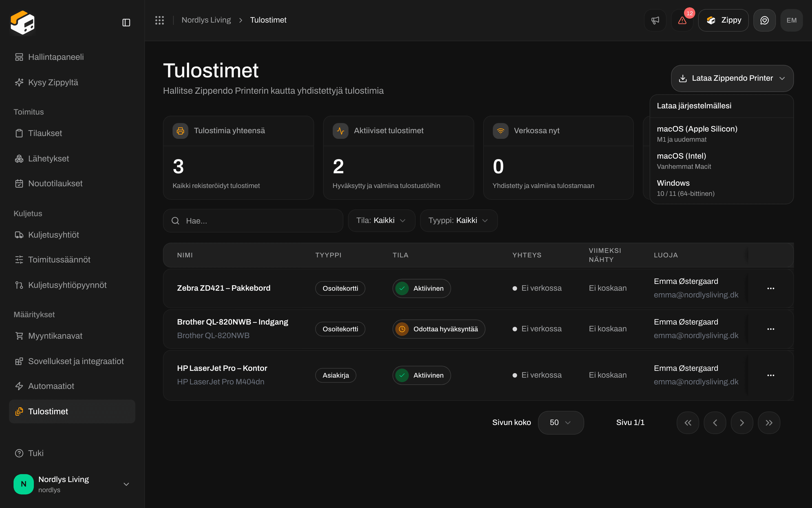The width and height of the screenshot is (812, 508).
Task: Open Kysy Zippyltä in sidebar
Action: tap(72, 82)
